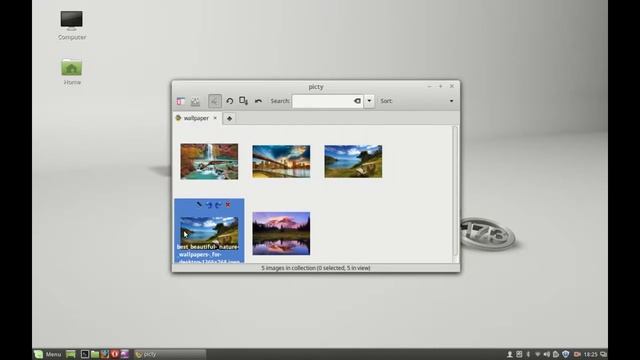640x360 pixels.
Task: Click the update shield icon in tray
Action: 566,354
